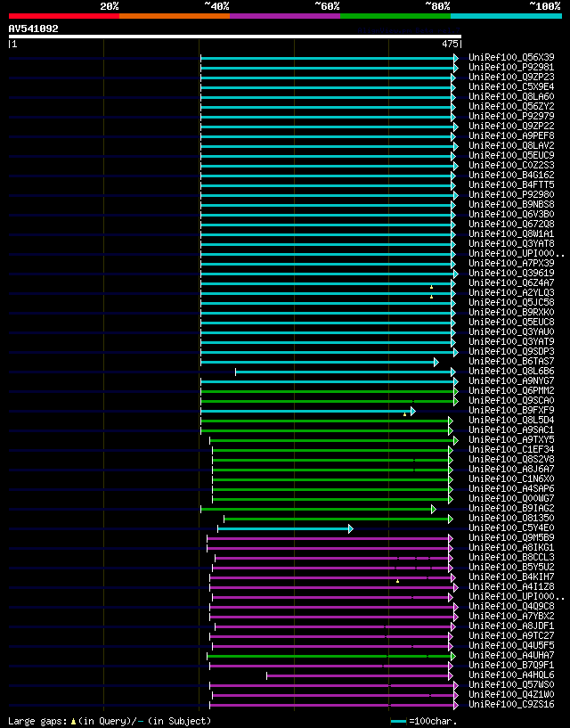Open hit UniRef100_A4SAP6

point(511,488)
